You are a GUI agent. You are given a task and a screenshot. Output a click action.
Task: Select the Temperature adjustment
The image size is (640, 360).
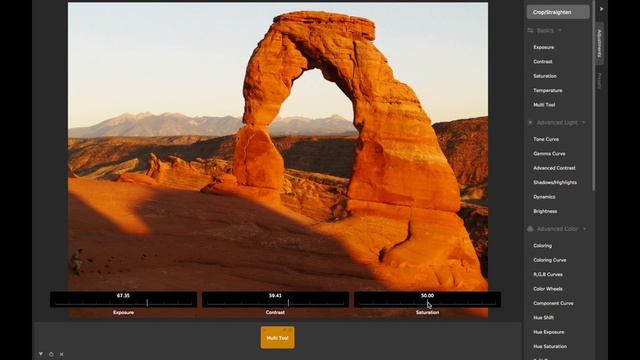pos(548,90)
